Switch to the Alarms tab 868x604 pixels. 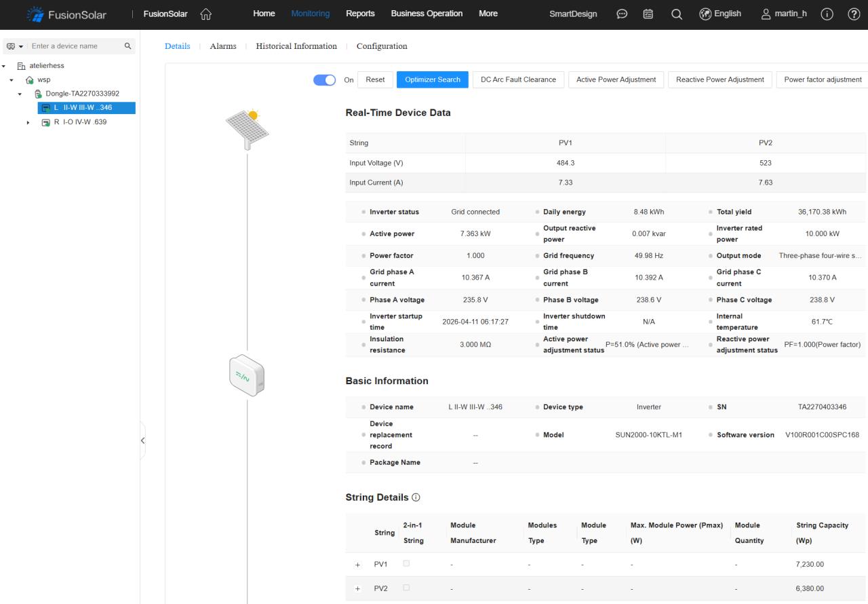point(223,46)
